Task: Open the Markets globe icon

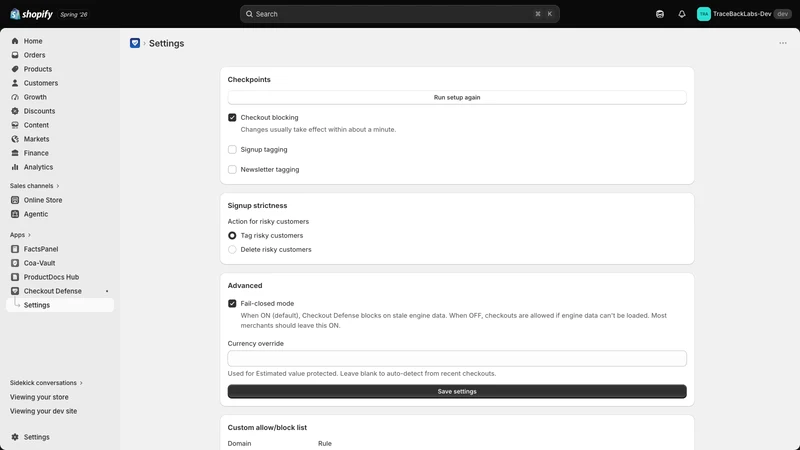Action: [x=15, y=139]
